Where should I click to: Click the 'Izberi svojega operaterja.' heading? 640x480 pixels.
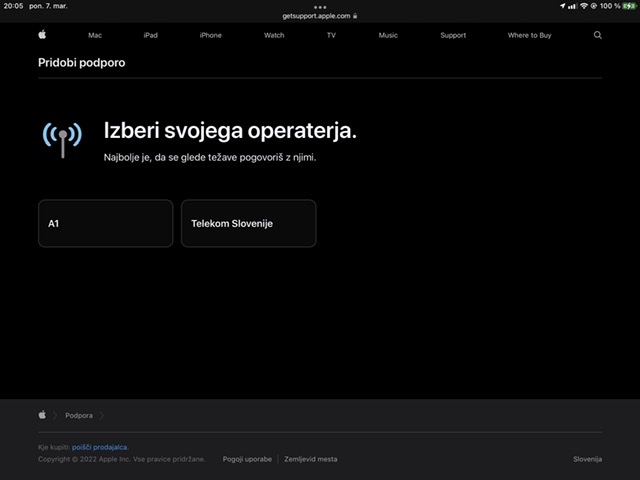(x=230, y=131)
